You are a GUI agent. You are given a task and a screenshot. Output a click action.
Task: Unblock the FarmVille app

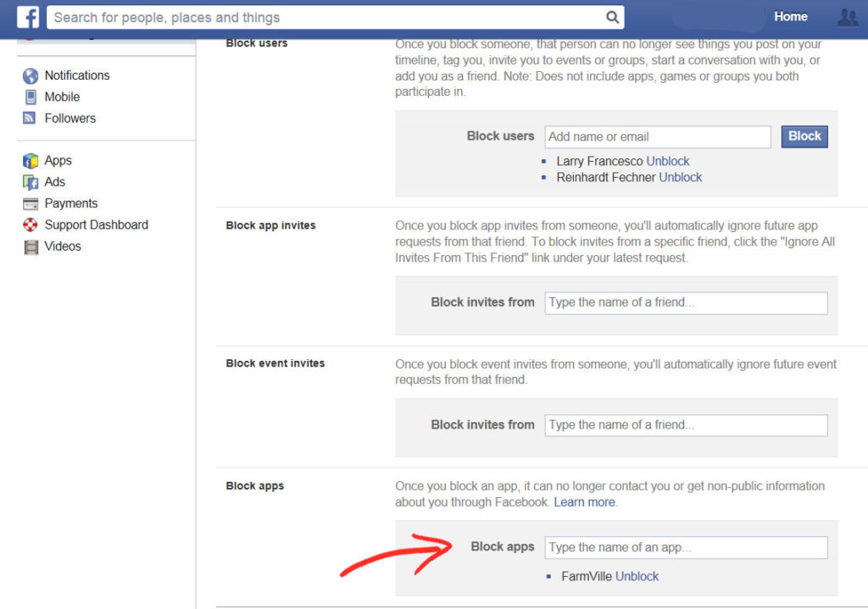pyautogui.click(x=637, y=576)
